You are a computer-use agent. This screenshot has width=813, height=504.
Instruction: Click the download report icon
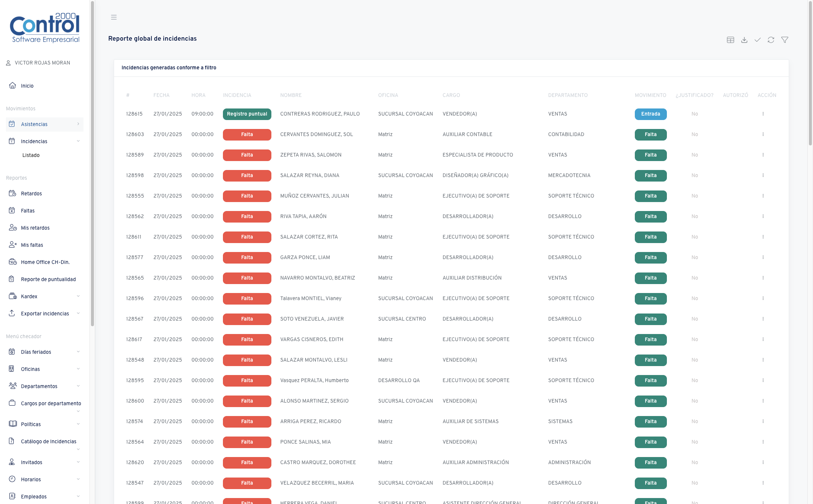click(744, 40)
